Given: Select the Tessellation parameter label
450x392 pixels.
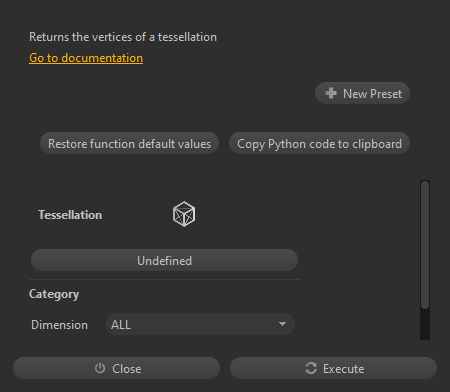Looking at the screenshot, I should tap(70, 215).
